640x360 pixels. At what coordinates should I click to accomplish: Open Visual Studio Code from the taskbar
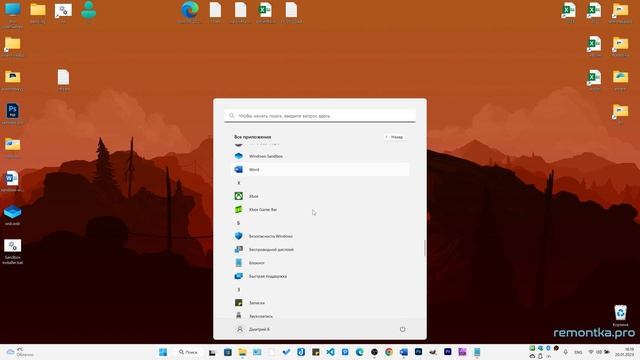330,352
